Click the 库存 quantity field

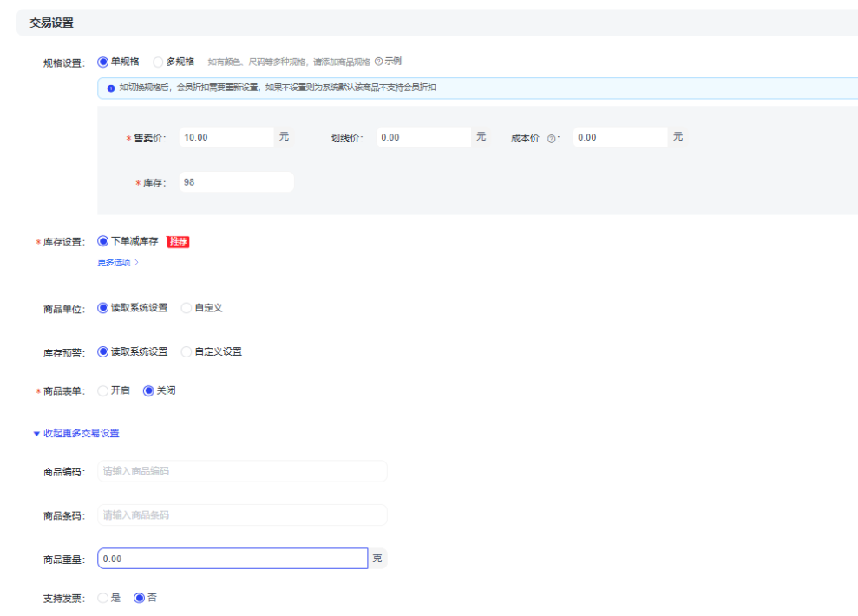point(235,182)
